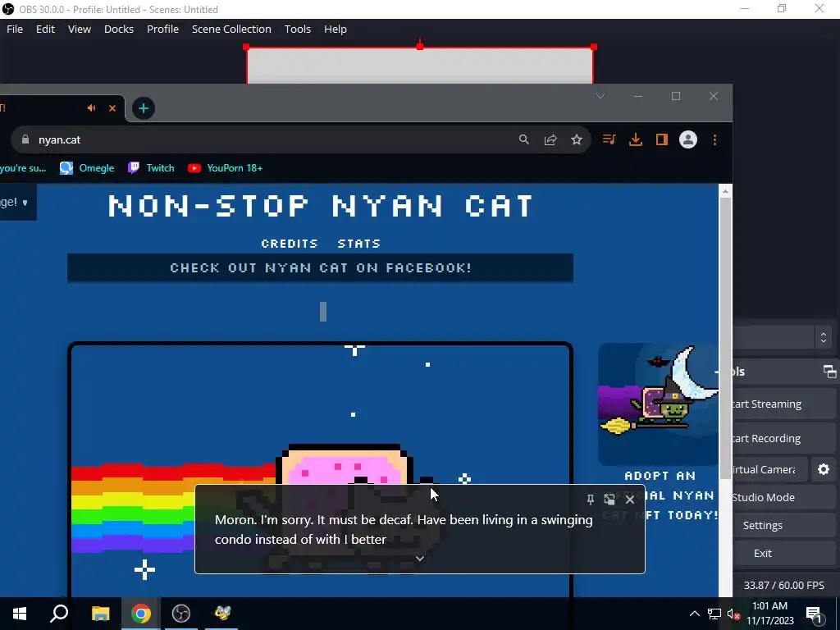The image size is (840, 630).
Task: Toggle Chrome side panel
Action: point(662,139)
